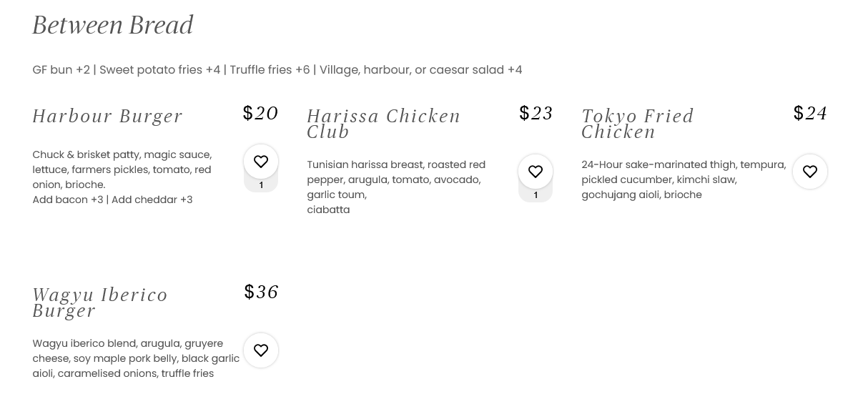This screenshot has height=394, width=868.
Task: Click the Tunisian harissa breast description text
Action: (395, 179)
